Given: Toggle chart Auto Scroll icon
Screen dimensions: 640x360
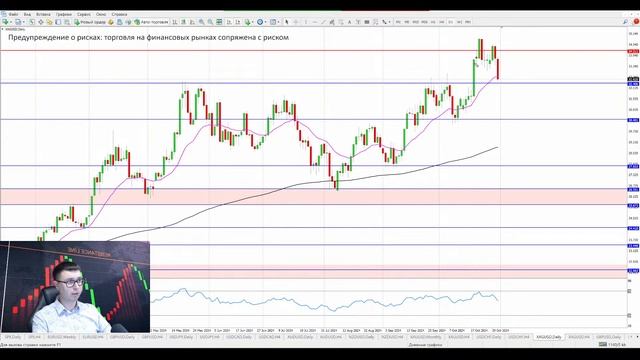Looking at the screenshot, I should tap(229, 22).
